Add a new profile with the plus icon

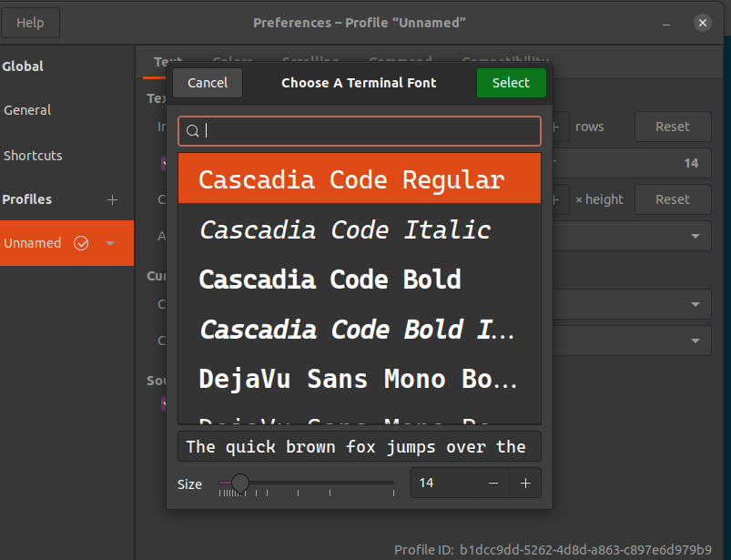(112, 199)
